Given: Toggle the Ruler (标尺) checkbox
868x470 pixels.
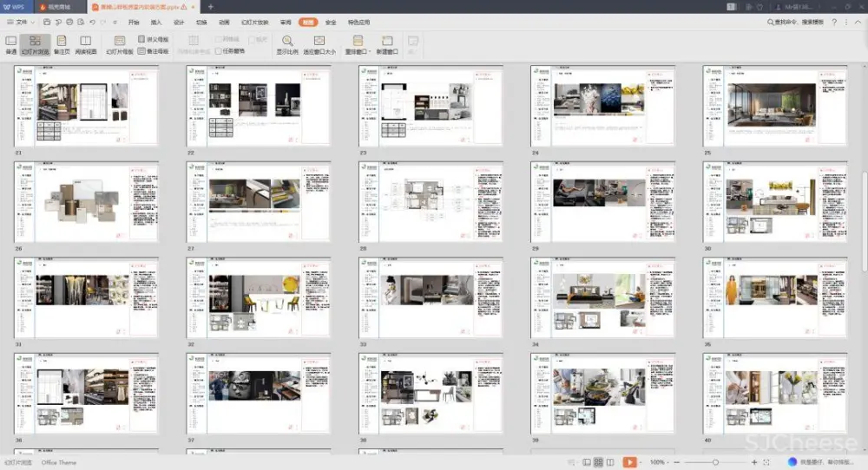Looking at the screenshot, I should click(x=252, y=40).
